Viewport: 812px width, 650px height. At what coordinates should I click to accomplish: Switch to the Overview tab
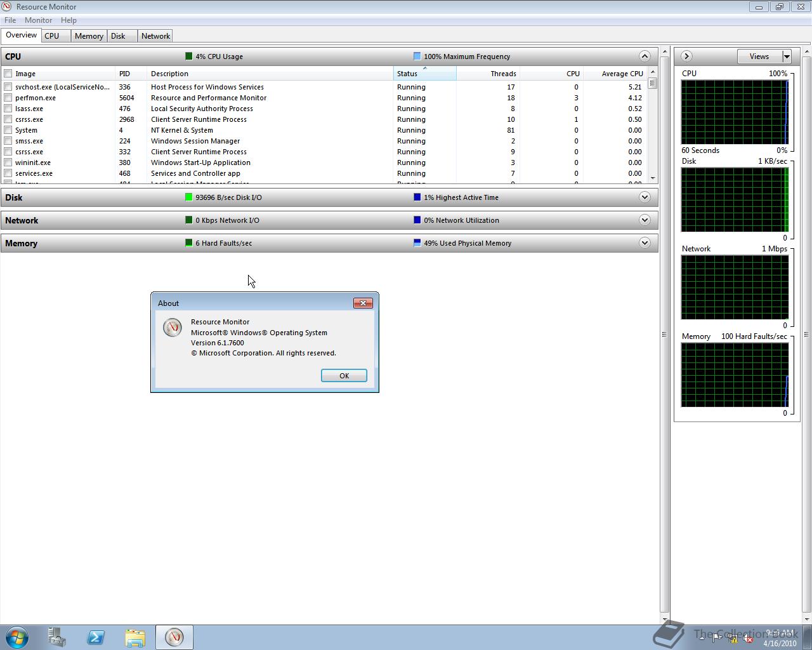[x=21, y=36]
